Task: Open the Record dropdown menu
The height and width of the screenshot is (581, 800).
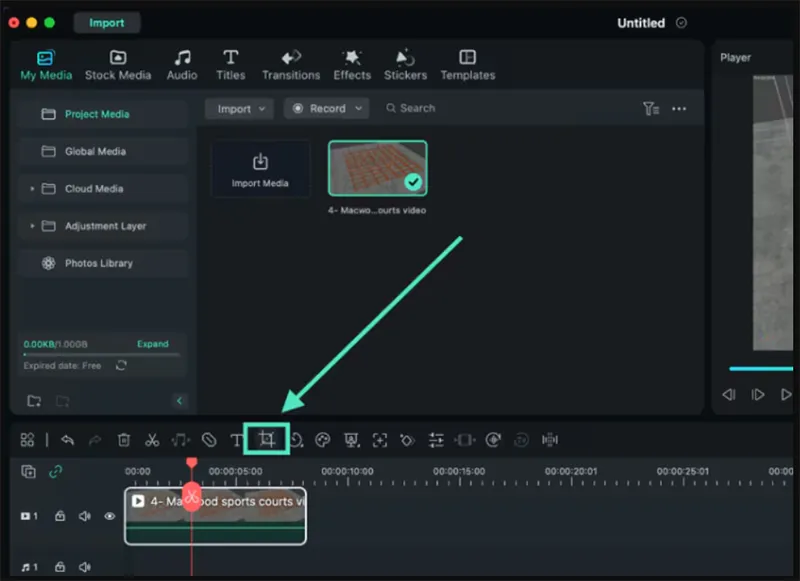Action: [x=326, y=108]
